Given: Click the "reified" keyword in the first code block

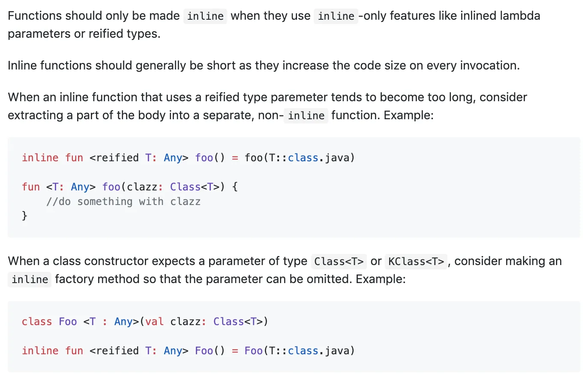Looking at the screenshot, I should 117,158.
